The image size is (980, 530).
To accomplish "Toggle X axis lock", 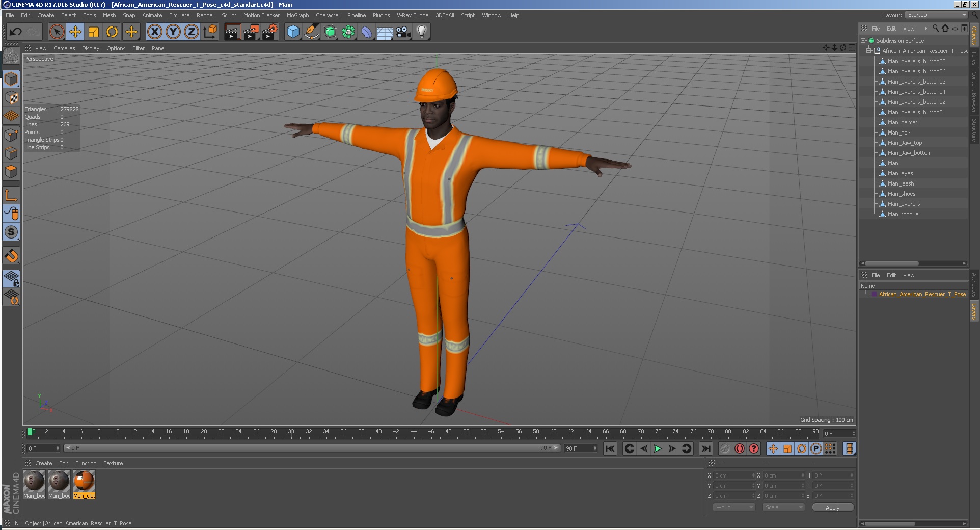I will (x=155, y=32).
